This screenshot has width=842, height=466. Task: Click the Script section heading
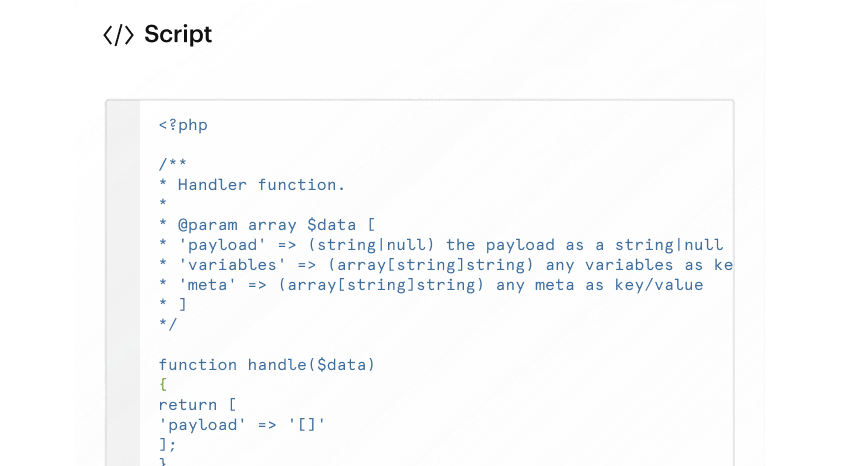[x=177, y=35]
